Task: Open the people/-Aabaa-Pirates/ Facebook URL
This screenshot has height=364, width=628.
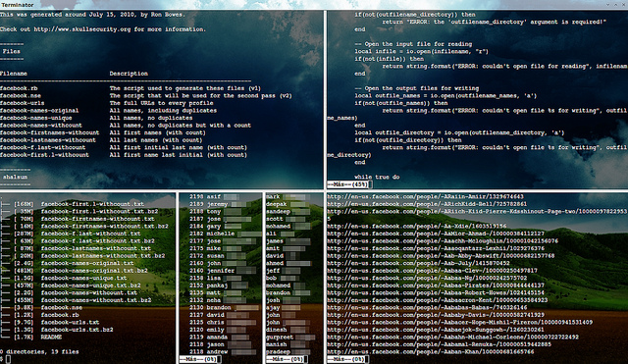Action: pos(436,286)
